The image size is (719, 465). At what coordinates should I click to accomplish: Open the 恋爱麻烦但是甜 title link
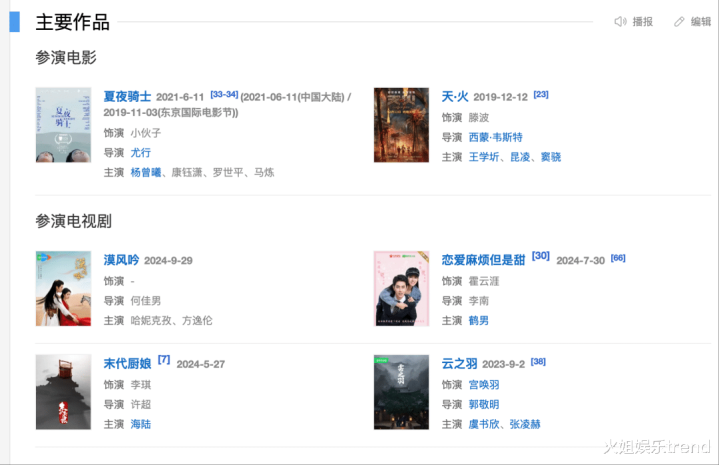[483, 260]
